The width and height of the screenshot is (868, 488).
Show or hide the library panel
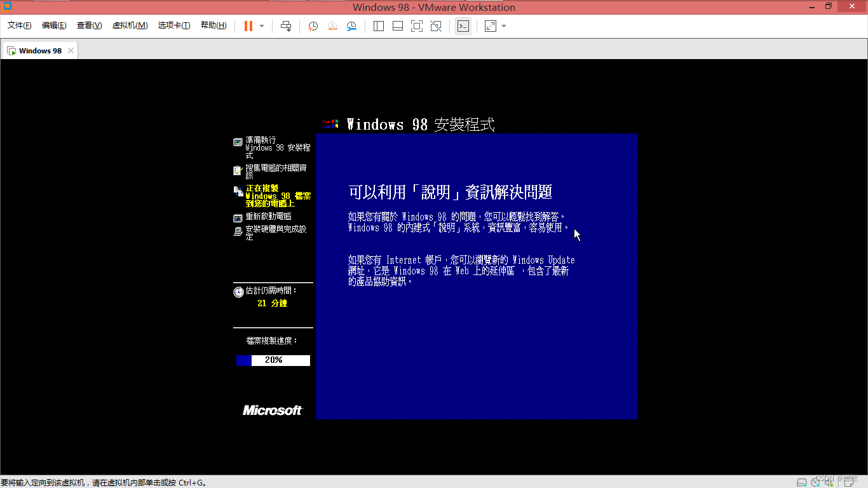click(x=378, y=26)
